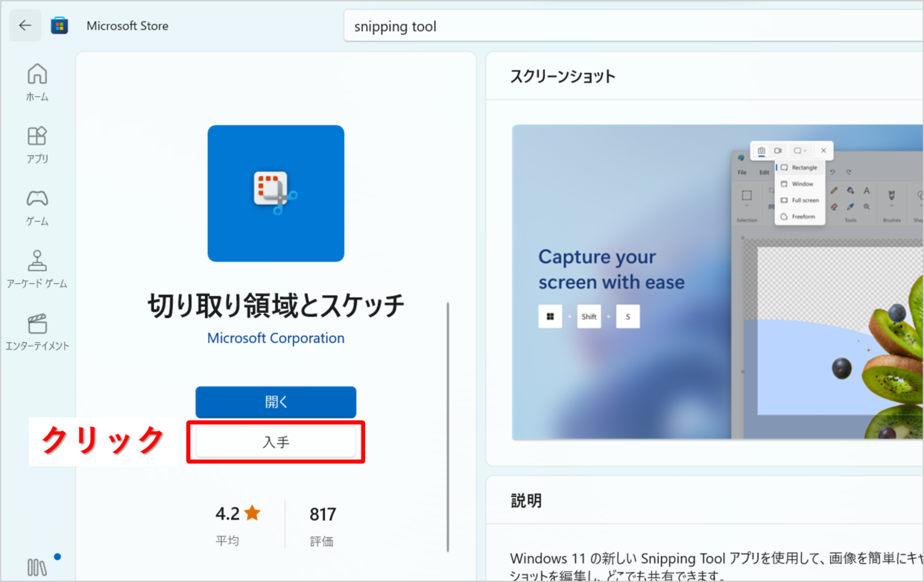Open the Microsoft Corporation publisher link

point(276,338)
